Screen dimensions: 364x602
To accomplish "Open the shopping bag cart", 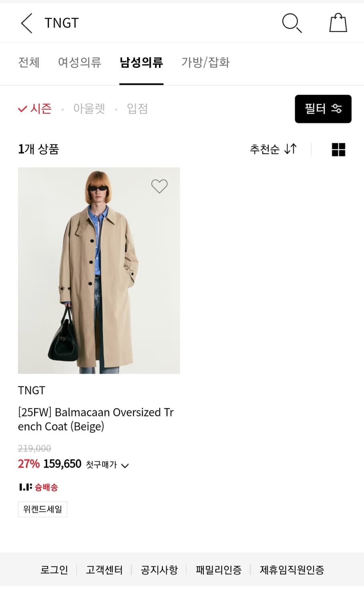I will coord(338,23).
